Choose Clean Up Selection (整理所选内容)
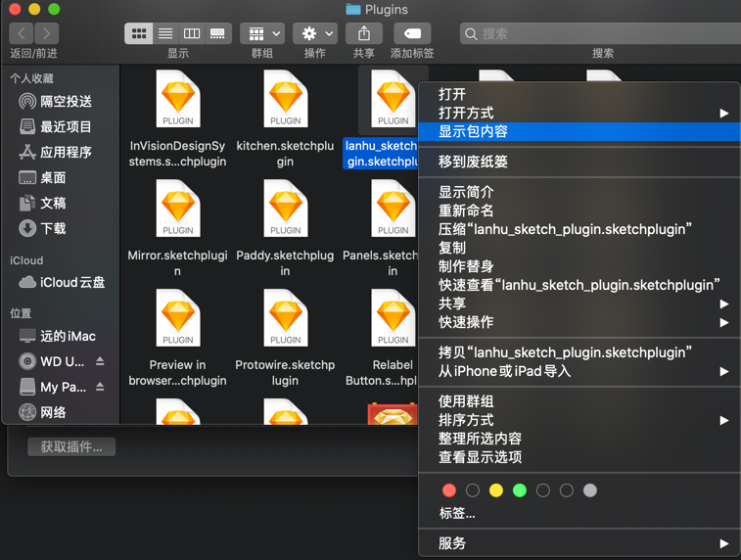Viewport: 741px width, 560px height. 579,439
